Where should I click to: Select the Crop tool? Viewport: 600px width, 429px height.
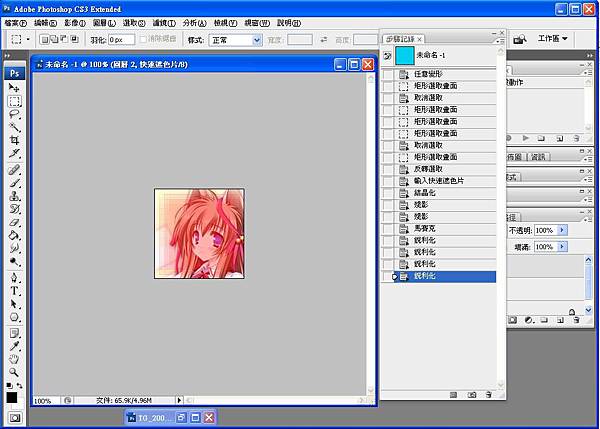tap(15, 140)
